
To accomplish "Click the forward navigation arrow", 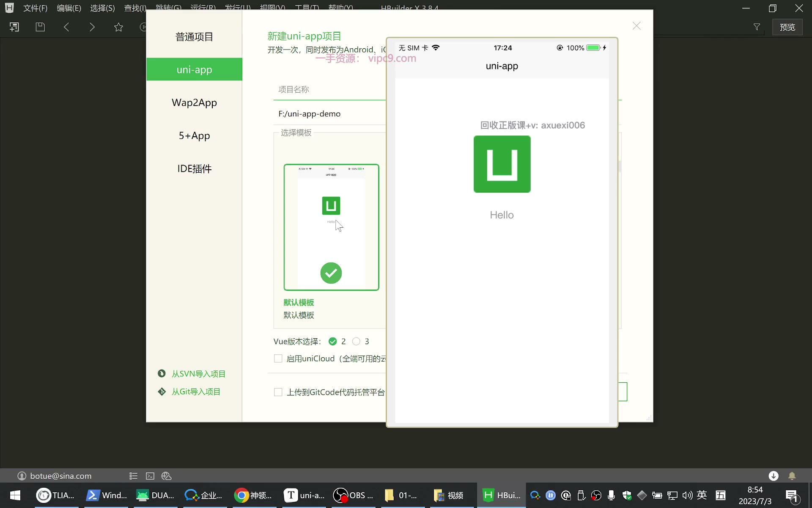I will click(92, 27).
